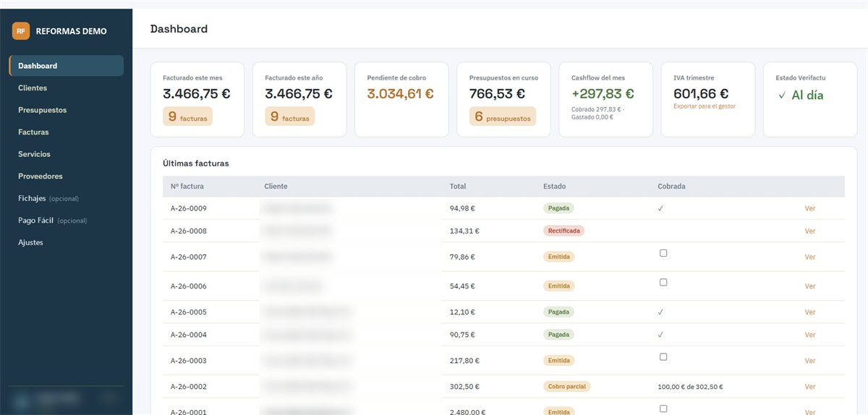View invoice A-26-0003 using Ver

click(x=810, y=361)
